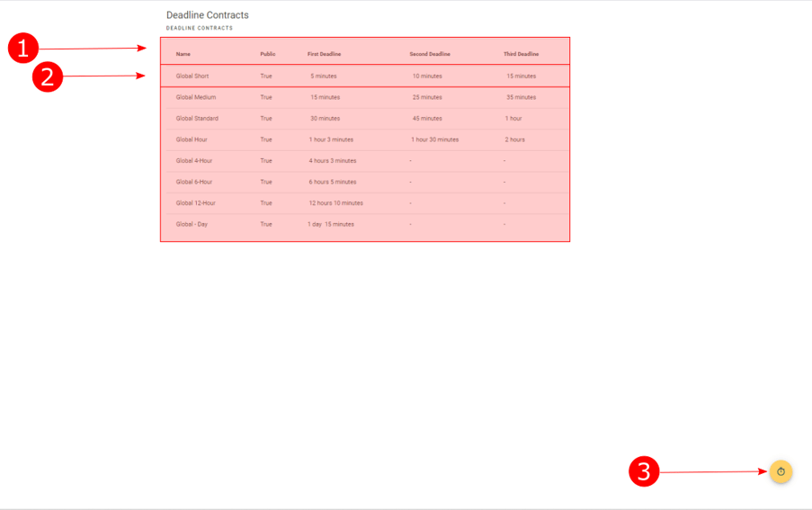Click the Second Deadline column header
This screenshot has width=812, height=510.
[430, 54]
